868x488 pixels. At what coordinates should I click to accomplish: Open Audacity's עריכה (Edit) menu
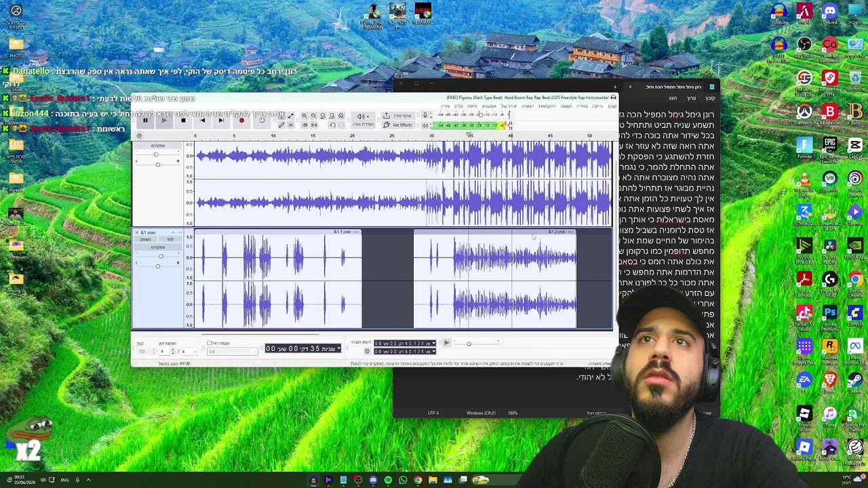click(x=599, y=106)
